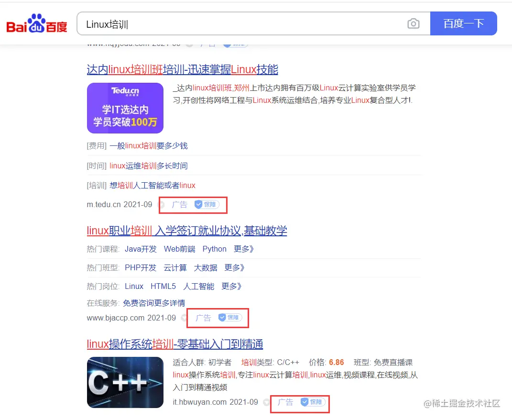Open the 达内linux培训班 result title

pos(182,70)
